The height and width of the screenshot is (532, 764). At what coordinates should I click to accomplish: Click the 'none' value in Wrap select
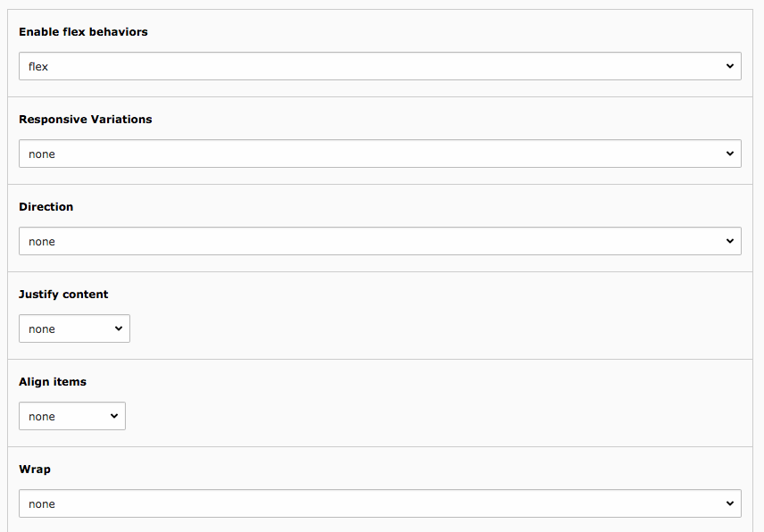pos(41,503)
